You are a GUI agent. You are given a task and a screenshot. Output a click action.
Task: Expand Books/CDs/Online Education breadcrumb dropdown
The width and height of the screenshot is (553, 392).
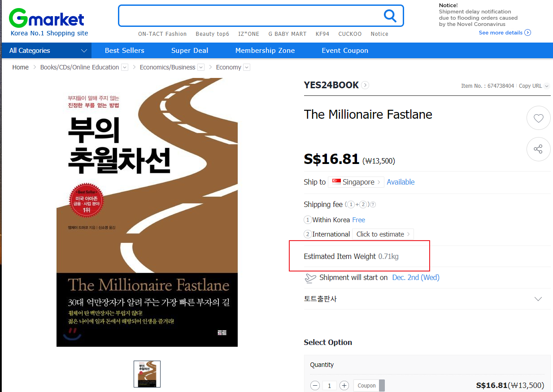pos(125,67)
